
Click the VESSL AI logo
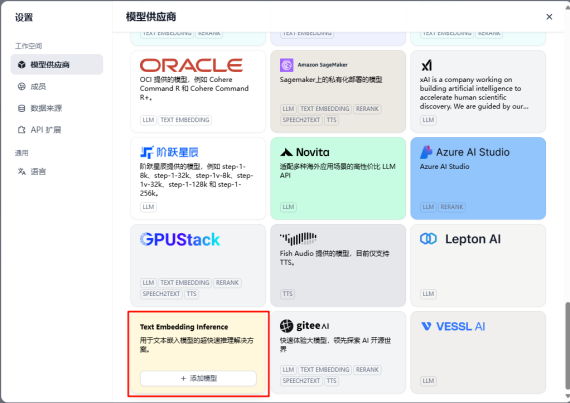[453, 326]
